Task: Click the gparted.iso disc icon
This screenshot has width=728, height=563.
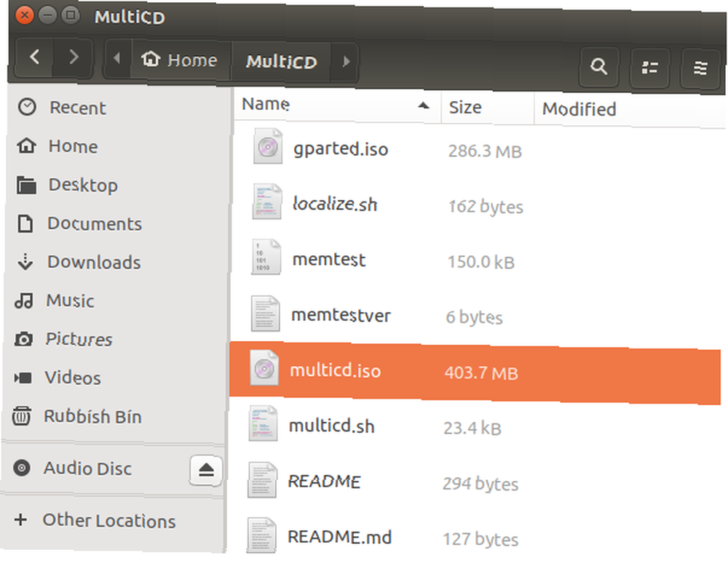Action: click(267, 146)
